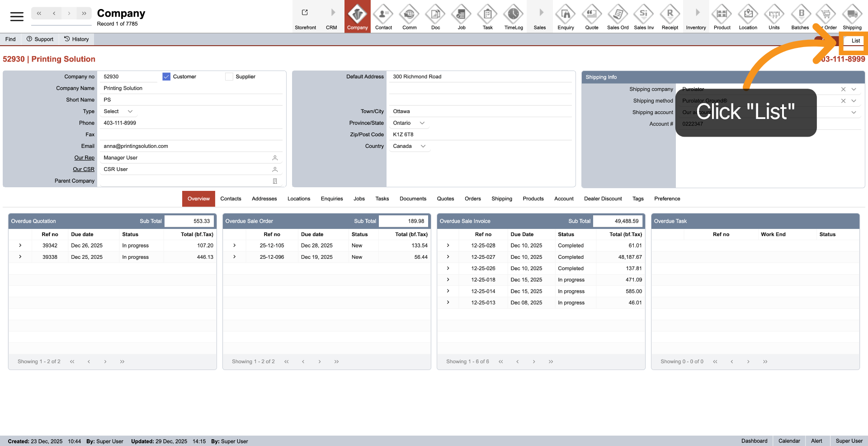Switch to the Dealer Discount tab
868x446 pixels.
603,199
